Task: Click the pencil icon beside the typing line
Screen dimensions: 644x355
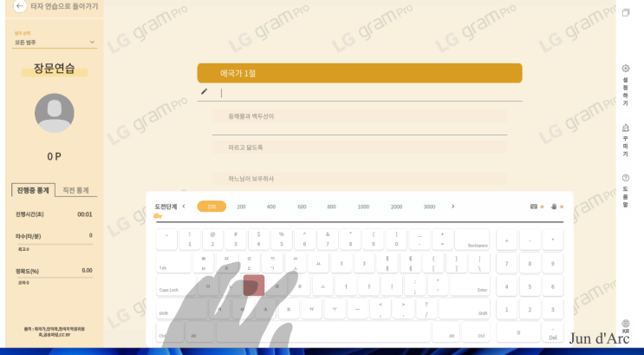Action: click(x=205, y=91)
